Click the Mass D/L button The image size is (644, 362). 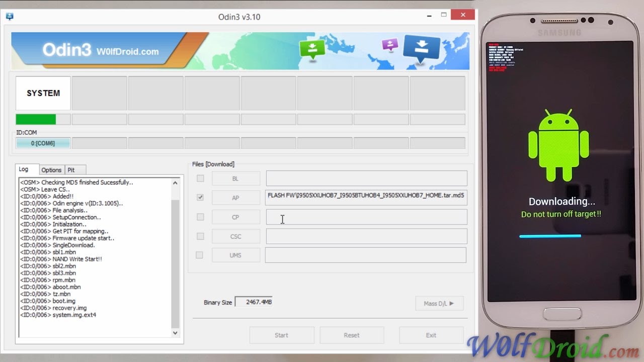click(x=439, y=303)
